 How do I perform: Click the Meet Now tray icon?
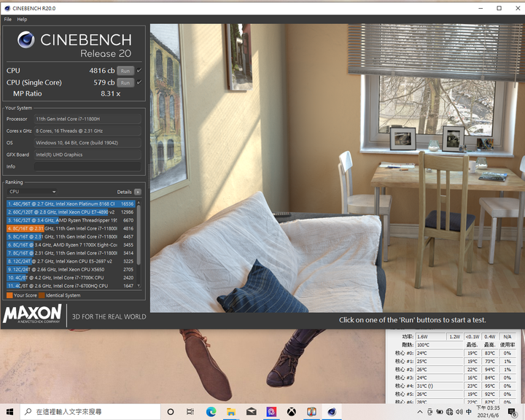coord(430,412)
